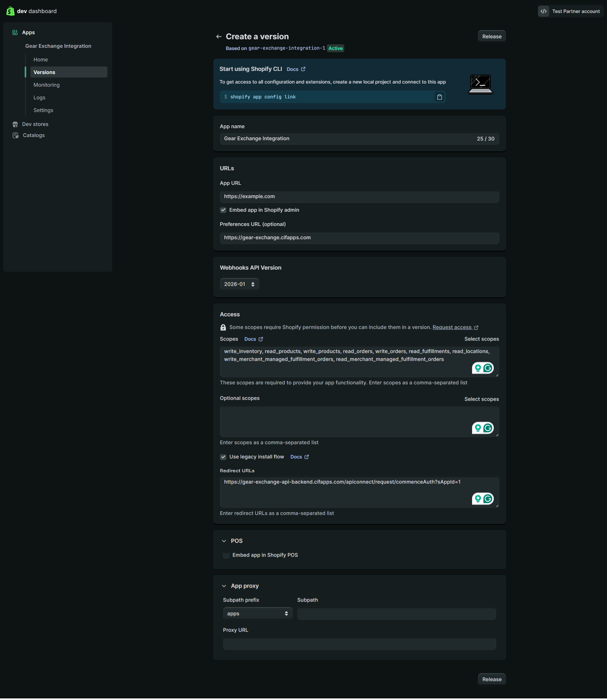Go to Settings in the sidebar

43,110
